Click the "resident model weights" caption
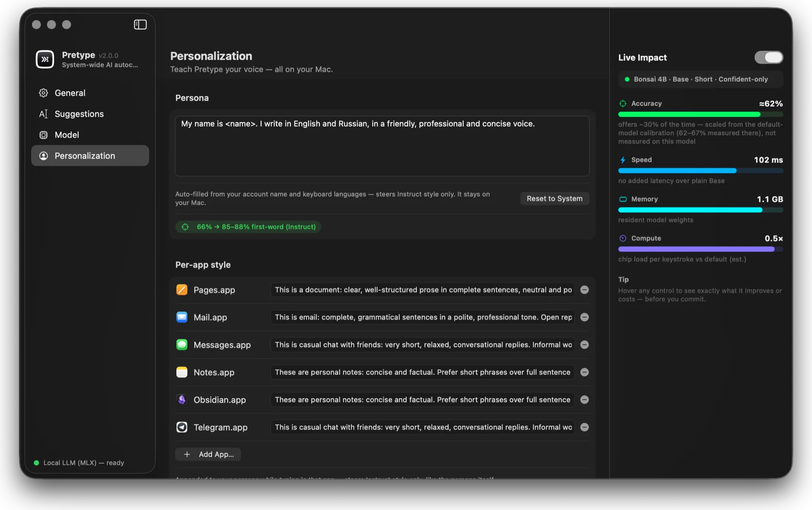812x510 pixels. pos(656,220)
